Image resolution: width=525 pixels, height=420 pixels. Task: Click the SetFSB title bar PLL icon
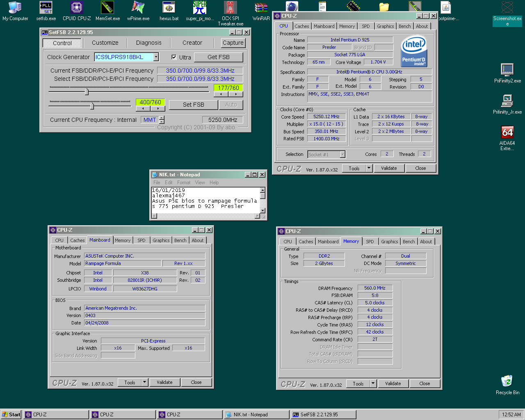45,32
